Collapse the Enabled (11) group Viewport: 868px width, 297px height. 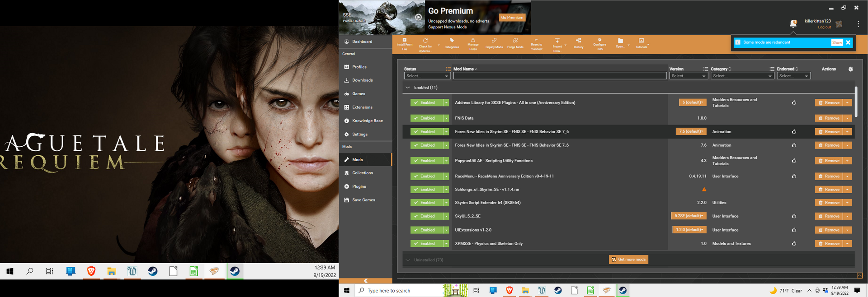(408, 88)
